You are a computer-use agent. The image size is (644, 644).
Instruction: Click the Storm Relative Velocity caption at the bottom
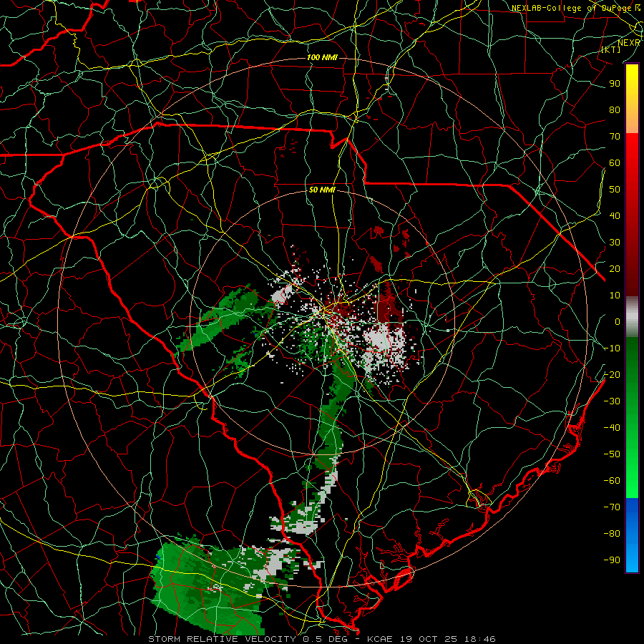[322, 639]
